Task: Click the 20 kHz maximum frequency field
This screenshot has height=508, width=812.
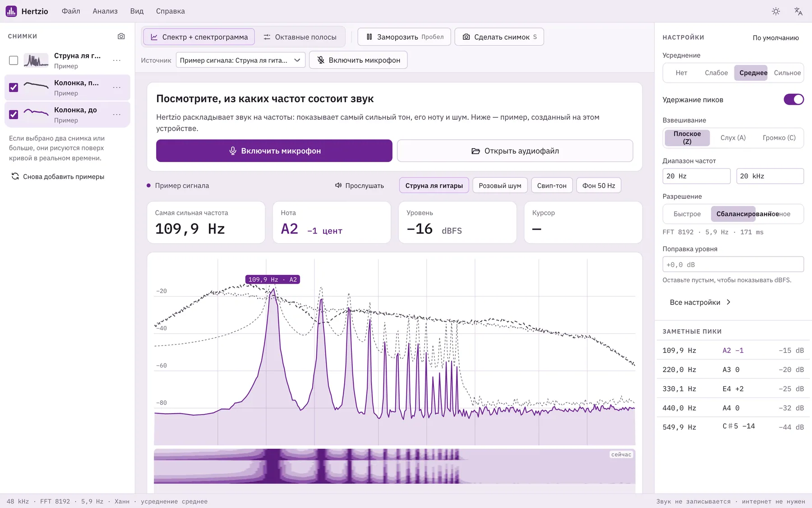Action: (x=770, y=176)
